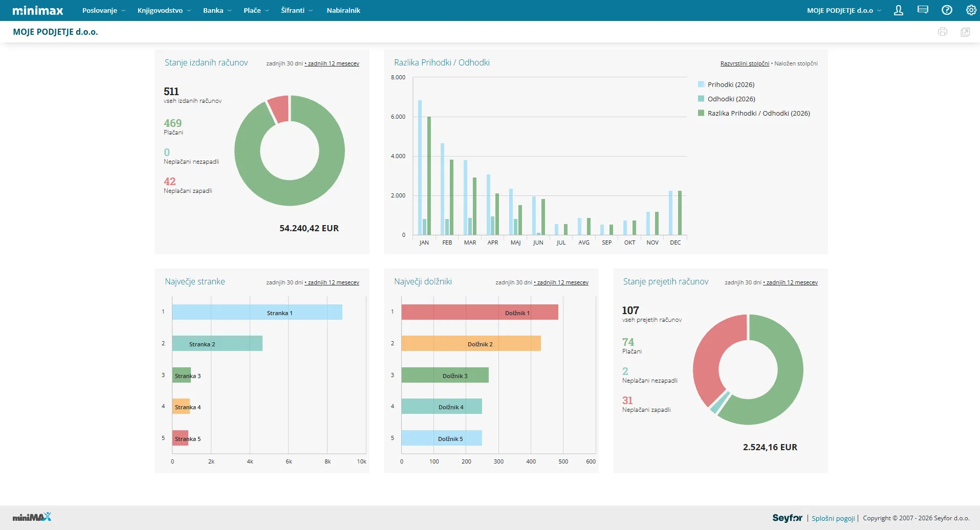This screenshot has width=980, height=530.
Task: Open Splošni pogoji in footer
Action: [833, 518]
